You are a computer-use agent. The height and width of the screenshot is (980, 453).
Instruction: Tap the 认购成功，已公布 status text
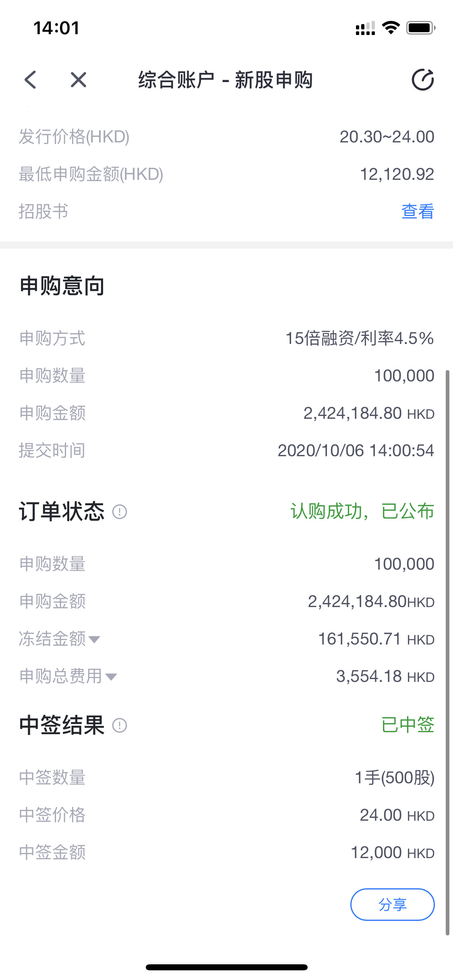362,511
